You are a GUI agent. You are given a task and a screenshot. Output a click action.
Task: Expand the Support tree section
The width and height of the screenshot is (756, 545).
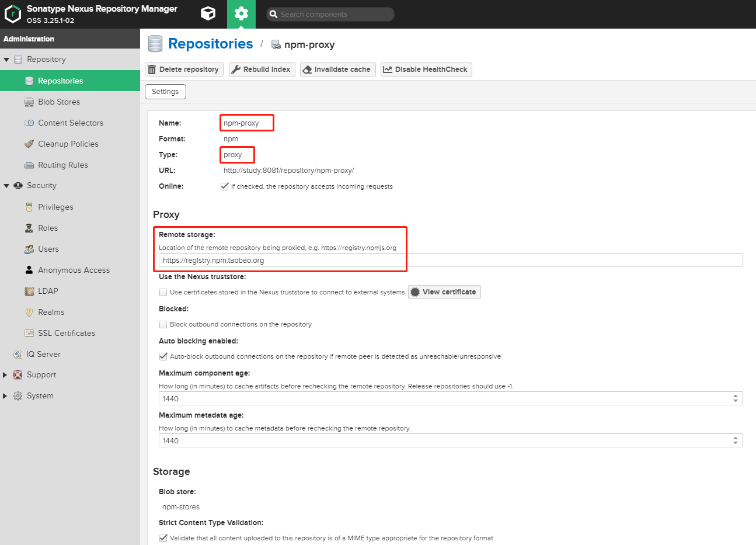(5, 375)
